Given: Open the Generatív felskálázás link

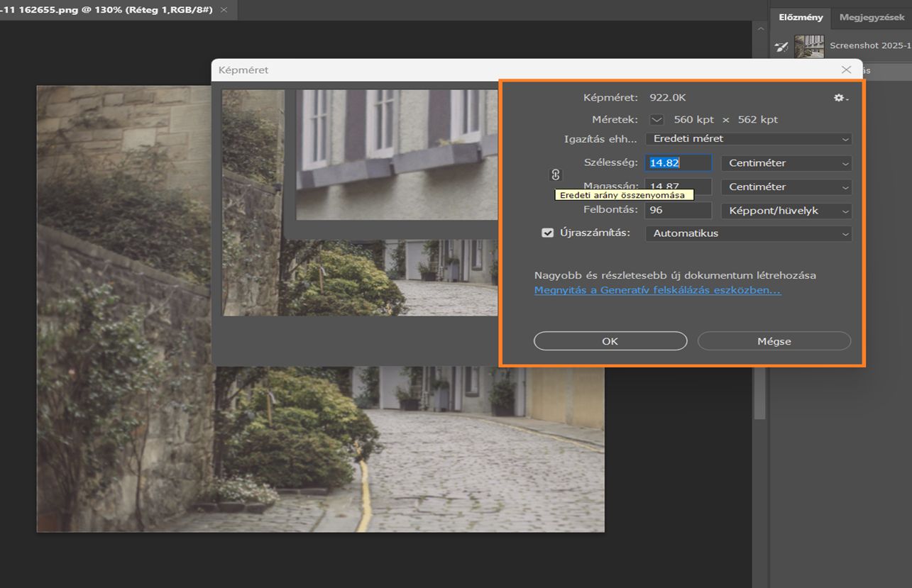Looking at the screenshot, I should click(x=657, y=290).
